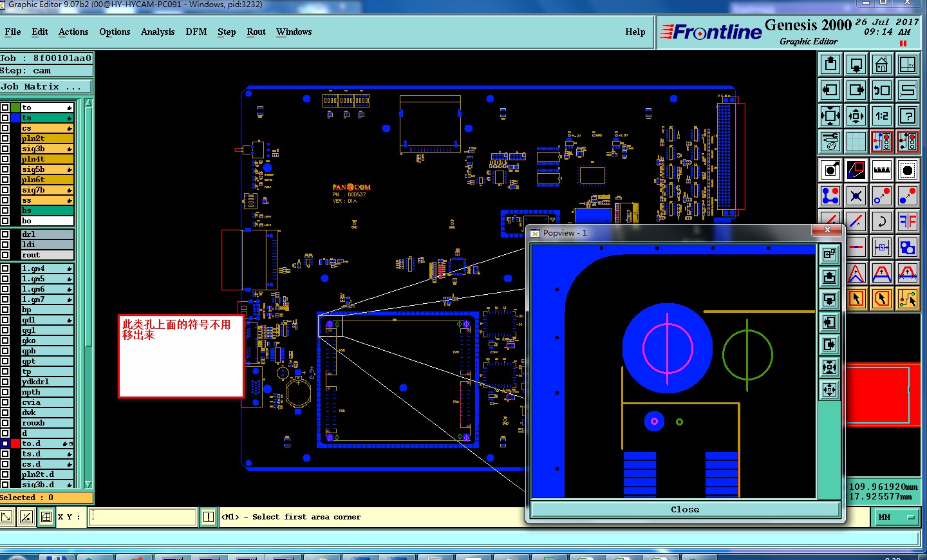Open the Edit menu

[x=40, y=32]
